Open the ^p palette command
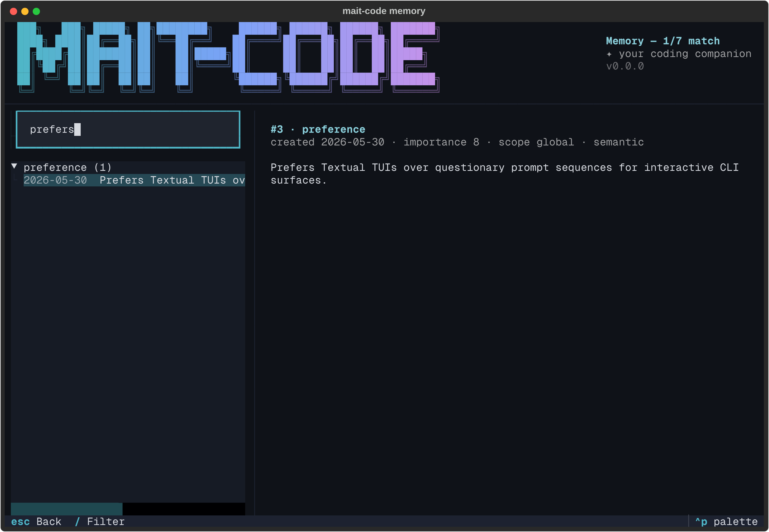This screenshot has height=532, width=769. [726, 522]
